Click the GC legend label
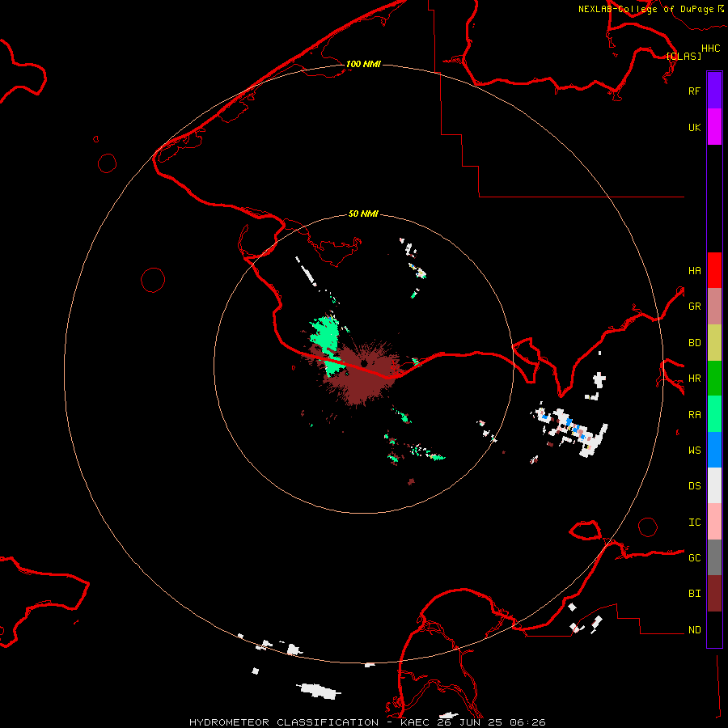Screen dimensions: 728x728 [694, 557]
